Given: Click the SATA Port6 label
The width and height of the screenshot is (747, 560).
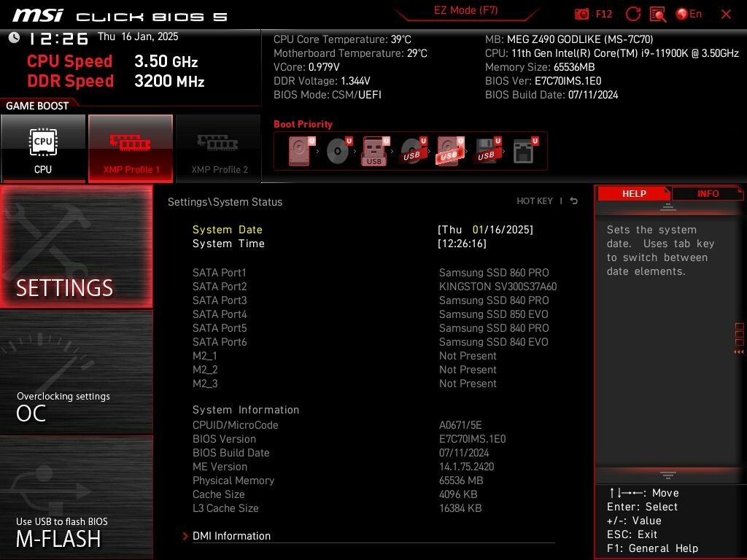Looking at the screenshot, I should coord(220,342).
